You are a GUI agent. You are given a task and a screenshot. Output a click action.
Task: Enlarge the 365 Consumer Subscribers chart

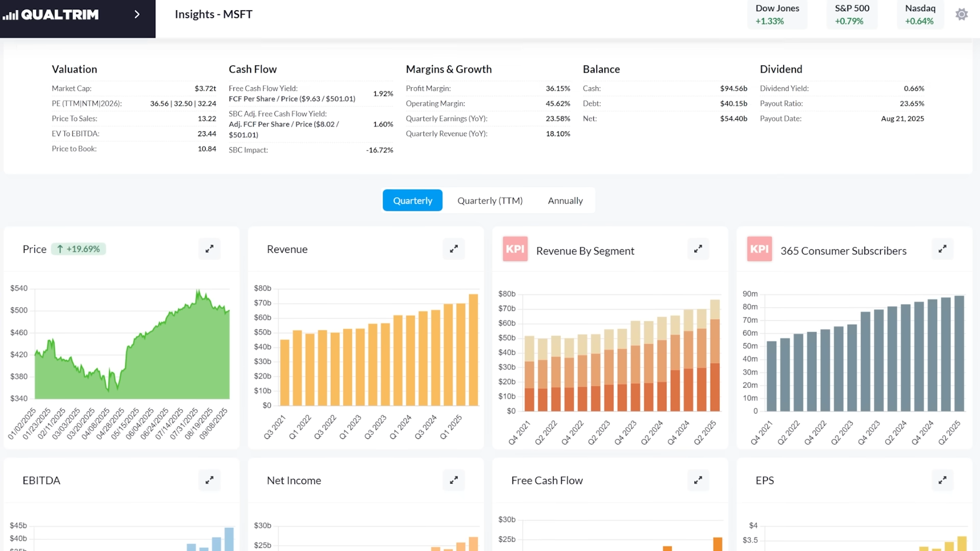pyautogui.click(x=942, y=248)
